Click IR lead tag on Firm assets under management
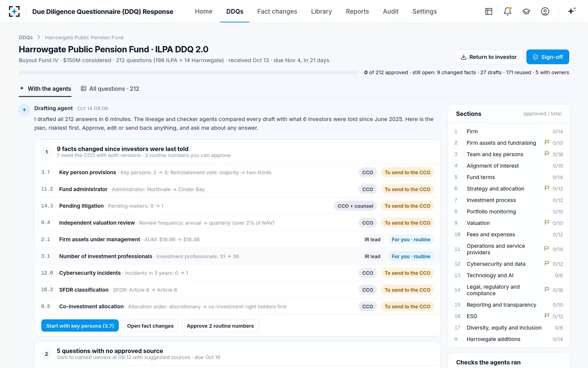Screen dimensions: 588x368 (372, 240)
